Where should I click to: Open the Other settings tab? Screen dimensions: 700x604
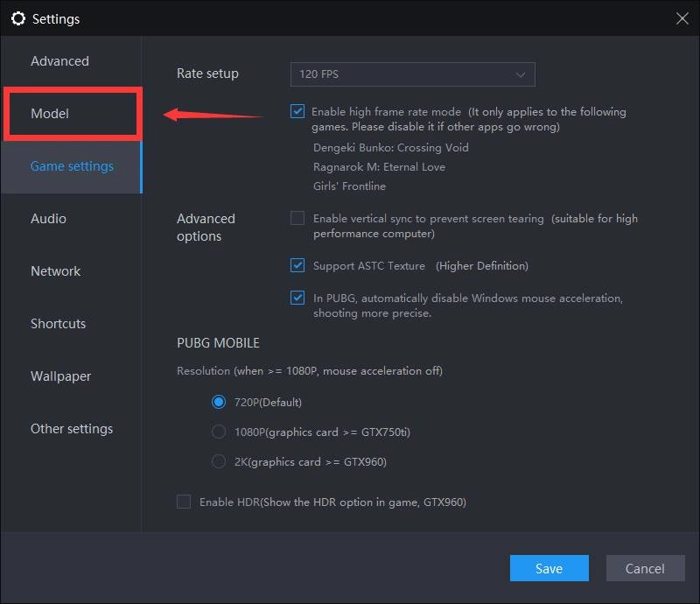pyautogui.click(x=72, y=429)
